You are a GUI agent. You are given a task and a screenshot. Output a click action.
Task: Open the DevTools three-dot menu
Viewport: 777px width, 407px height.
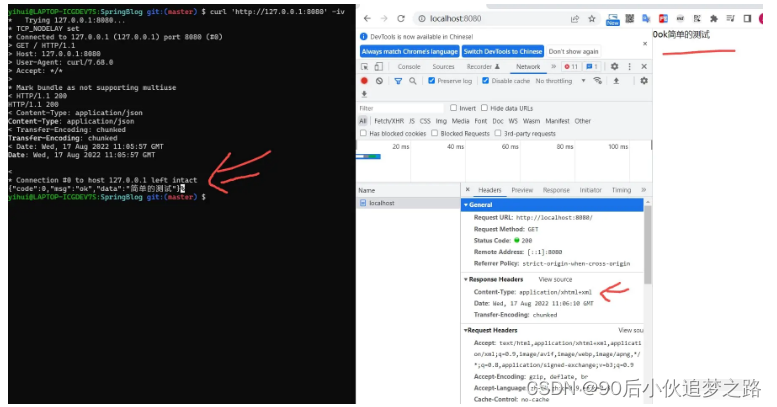coord(629,66)
